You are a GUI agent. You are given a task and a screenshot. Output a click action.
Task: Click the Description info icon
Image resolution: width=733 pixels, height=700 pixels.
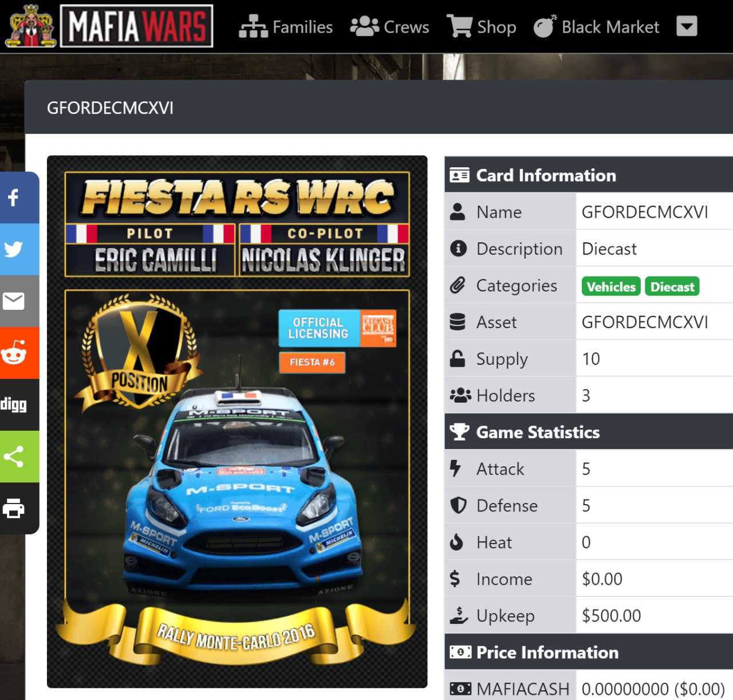(458, 249)
